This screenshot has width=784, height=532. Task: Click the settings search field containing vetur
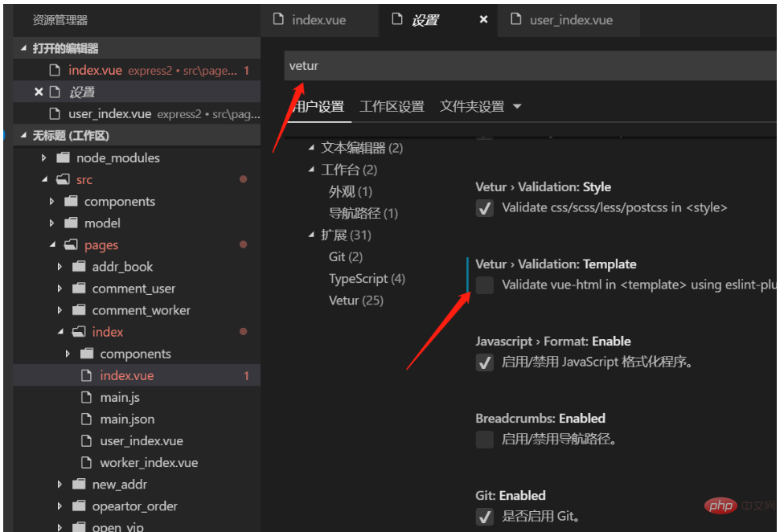point(530,65)
